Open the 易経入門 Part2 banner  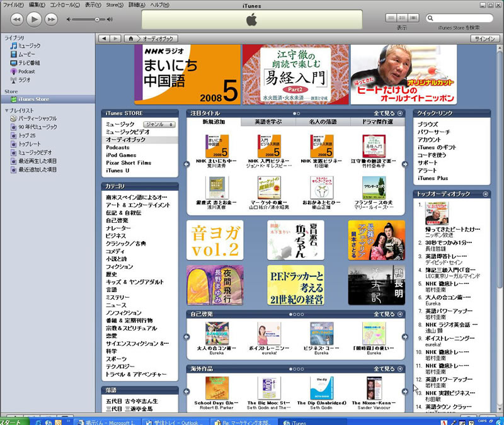[x=295, y=74]
